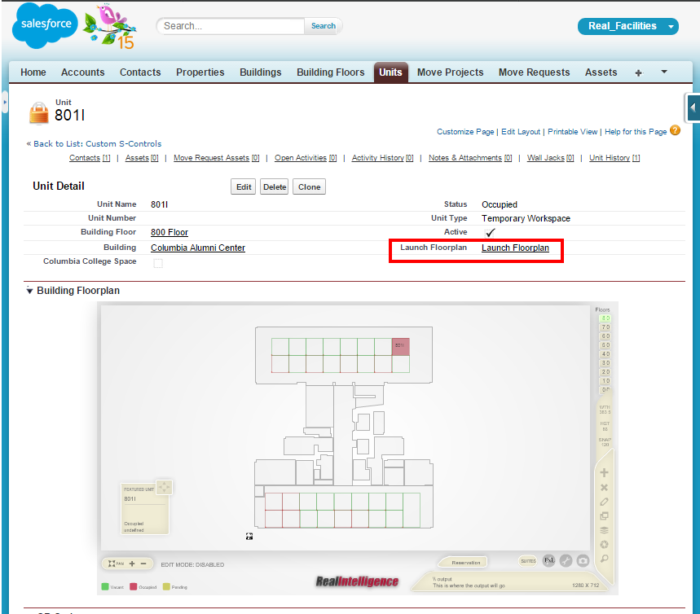700x614 pixels.
Task: Click the magnifier search icon in floorplan
Action: [x=604, y=559]
